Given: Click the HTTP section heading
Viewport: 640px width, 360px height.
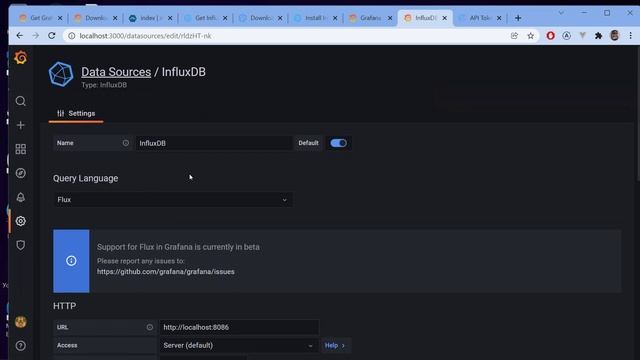Looking at the screenshot, I should 64,306.
